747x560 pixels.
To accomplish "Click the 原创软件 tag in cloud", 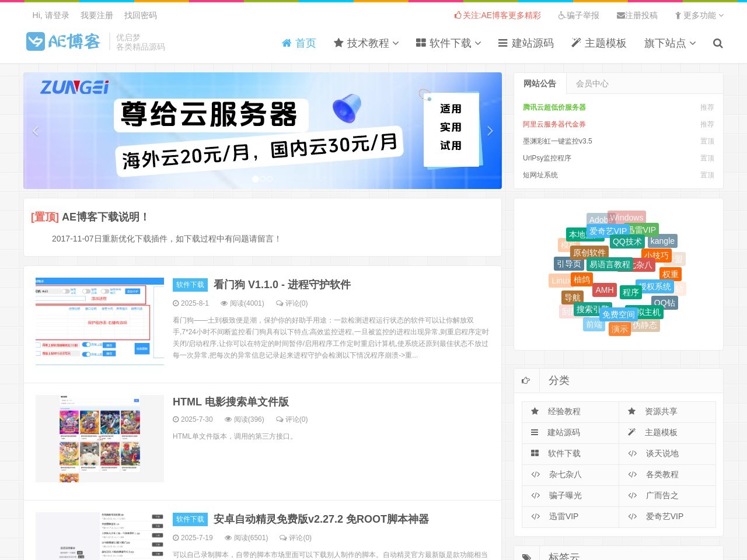I will click(589, 253).
